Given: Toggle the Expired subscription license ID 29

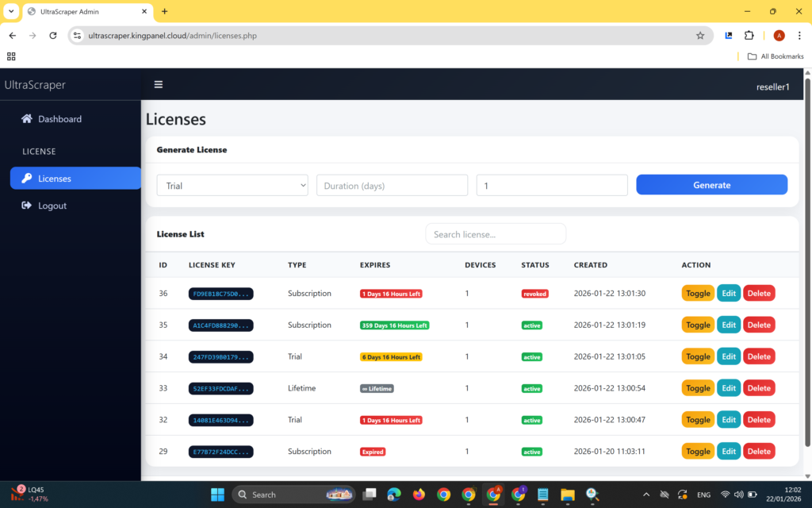Looking at the screenshot, I should [x=697, y=451].
